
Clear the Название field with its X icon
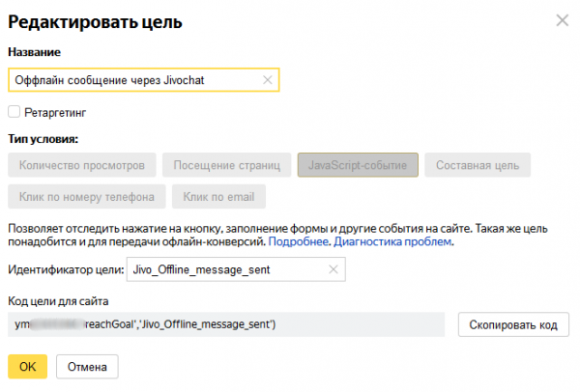click(268, 80)
